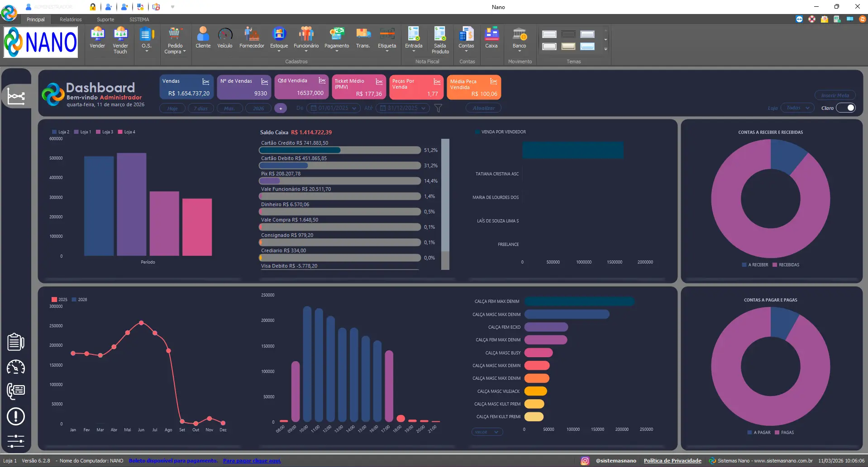868x467 pixels.
Task: Expand the Temas gallery more arrow
Action: [606, 49]
